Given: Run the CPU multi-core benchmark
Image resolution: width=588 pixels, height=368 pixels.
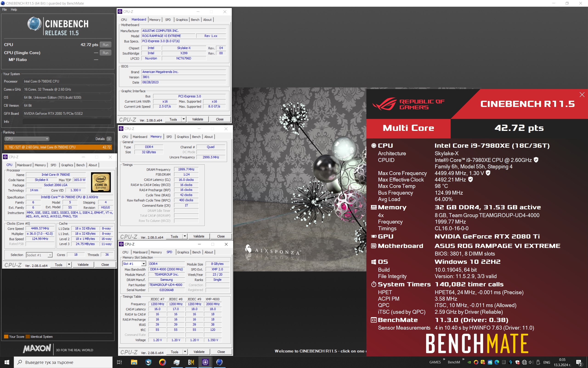Looking at the screenshot, I should 105,45.
